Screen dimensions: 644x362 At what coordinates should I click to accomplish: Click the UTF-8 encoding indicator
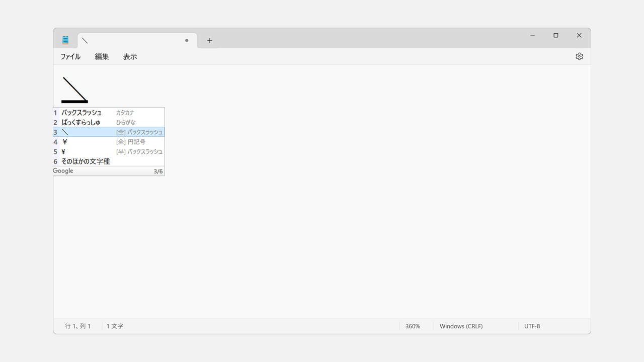coord(532,326)
